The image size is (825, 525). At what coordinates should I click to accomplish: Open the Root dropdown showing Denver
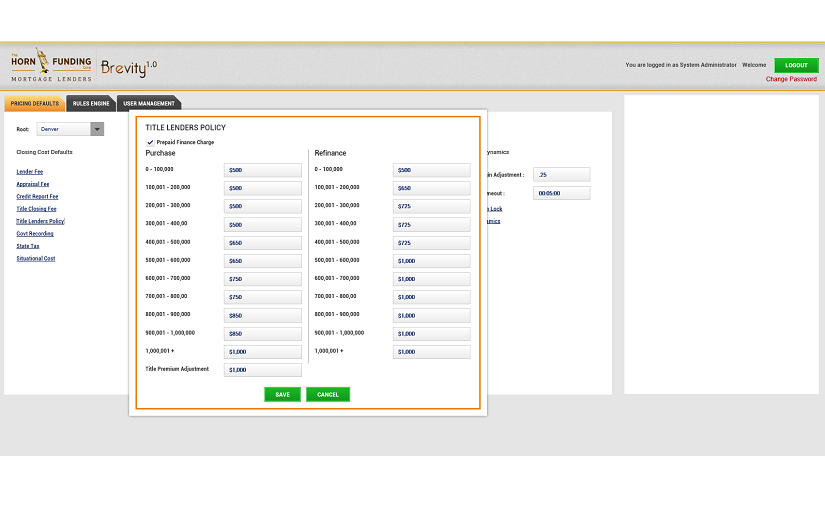70,129
